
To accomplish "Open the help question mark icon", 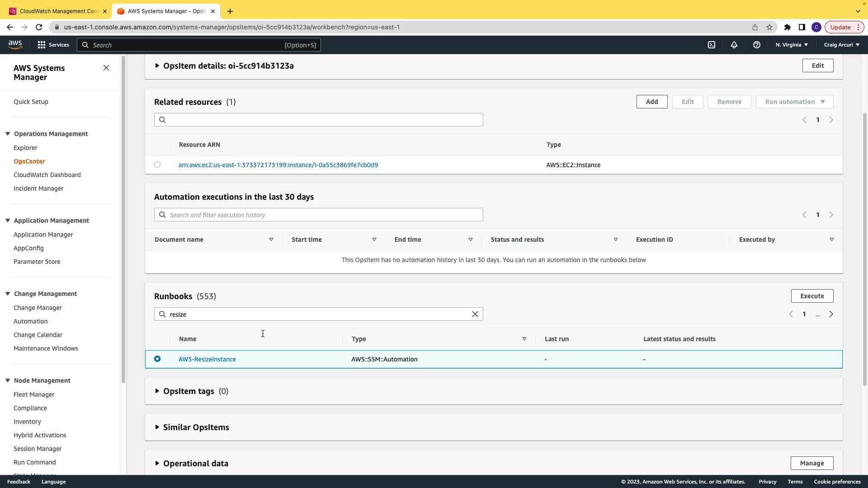I will pyautogui.click(x=757, y=45).
